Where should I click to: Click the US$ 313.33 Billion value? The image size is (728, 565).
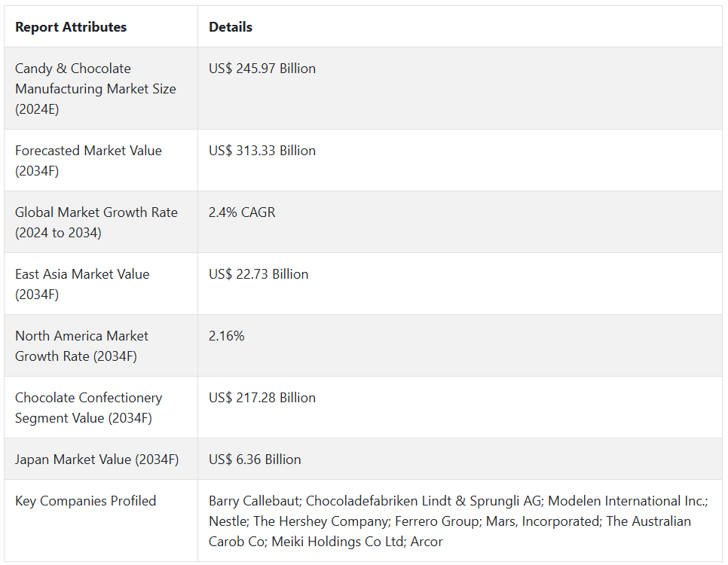(x=262, y=151)
